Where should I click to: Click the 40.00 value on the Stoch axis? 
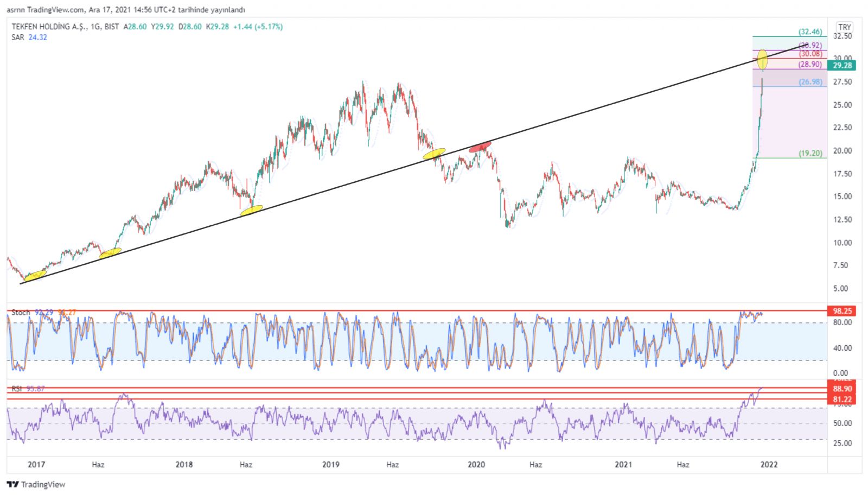tap(843, 348)
